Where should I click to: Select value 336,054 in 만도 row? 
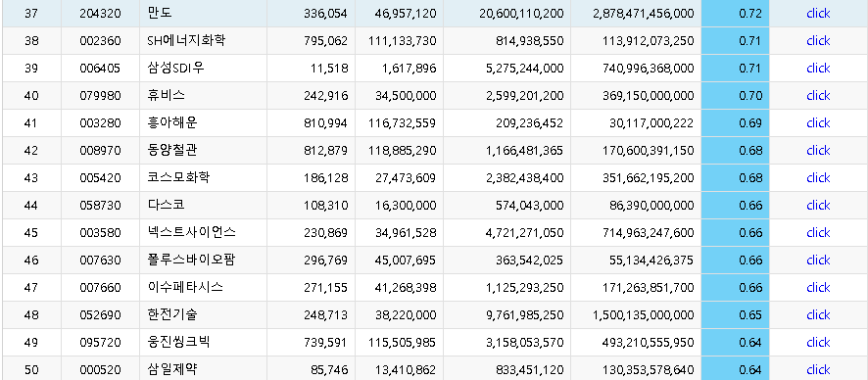click(x=326, y=14)
